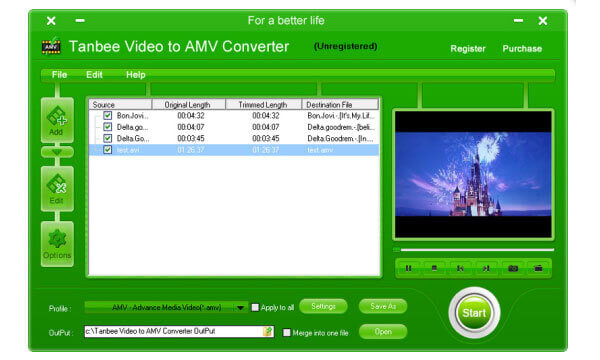Click the Start conversion button
Screen dimensions: 600x360
click(474, 313)
